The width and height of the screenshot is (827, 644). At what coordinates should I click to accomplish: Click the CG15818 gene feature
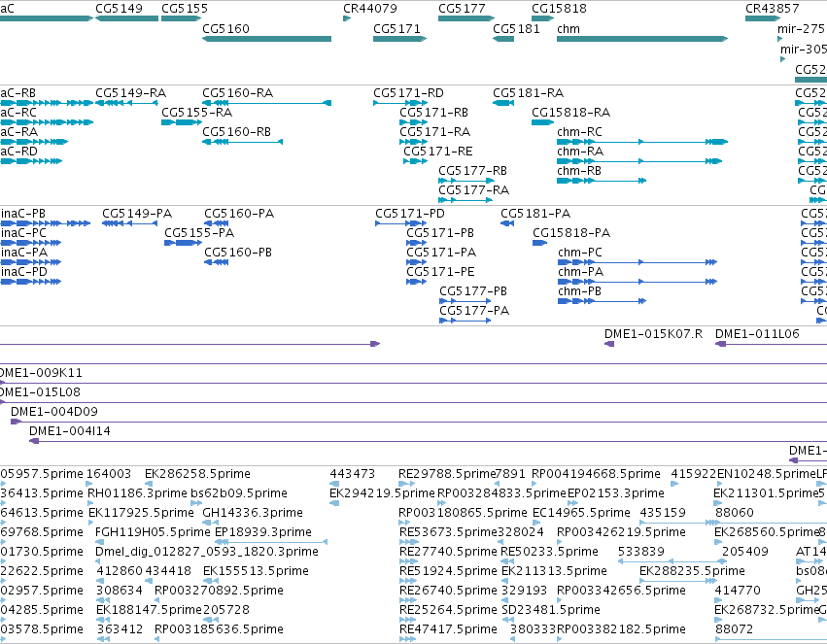pos(542,18)
